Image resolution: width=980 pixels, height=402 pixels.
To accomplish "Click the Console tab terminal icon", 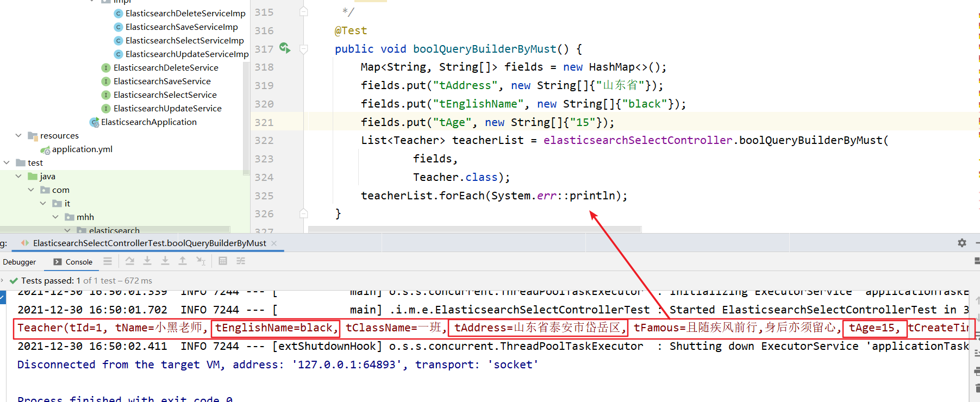I will (58, 262).
